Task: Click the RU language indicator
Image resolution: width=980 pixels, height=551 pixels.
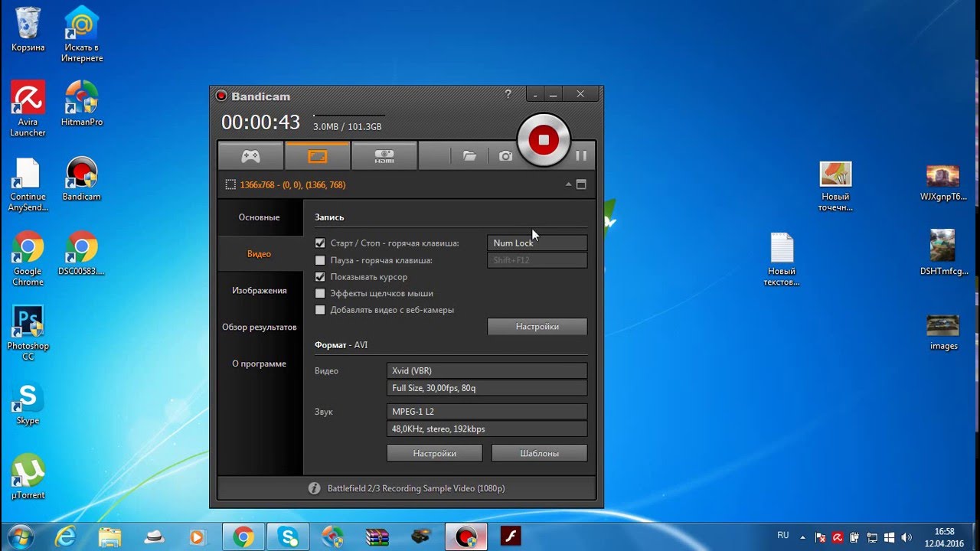Action: [782, 535]
